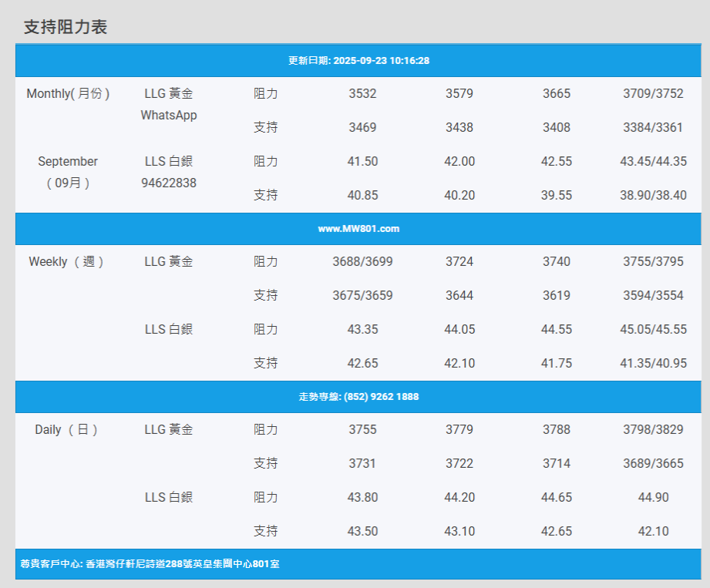Select the WhatsApp label under monthly gold

(169, 115)
